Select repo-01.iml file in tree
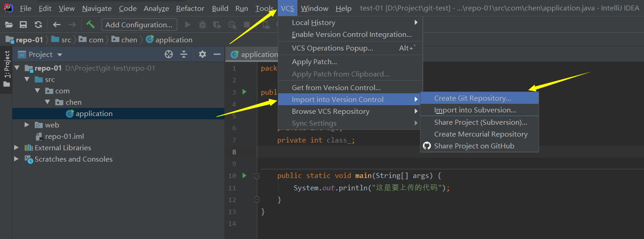This screenshot has height=239, width=644. pyautogui.click(x=64, y=136)
